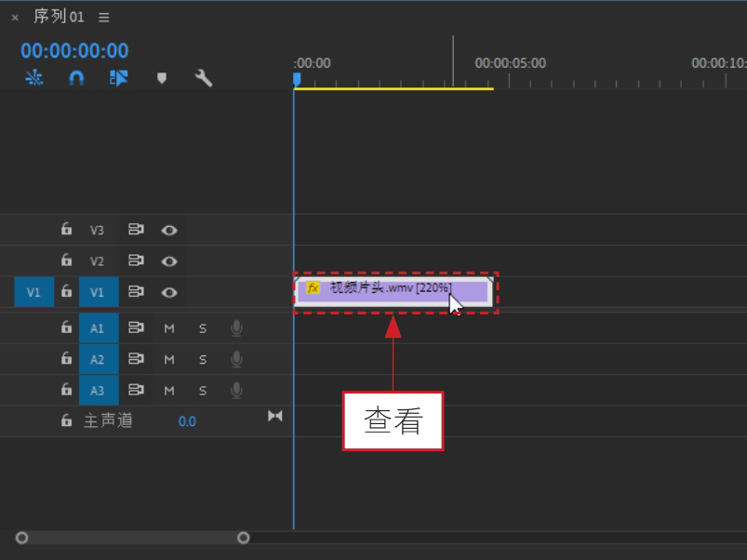Screen dimensions: 747x560
Task: Hide V2 track output eye
Action: click(169, 261)
